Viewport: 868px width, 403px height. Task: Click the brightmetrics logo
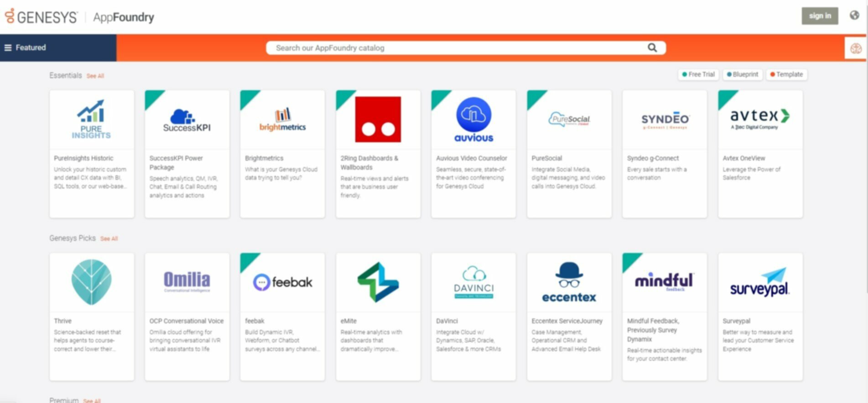point(282,120)
